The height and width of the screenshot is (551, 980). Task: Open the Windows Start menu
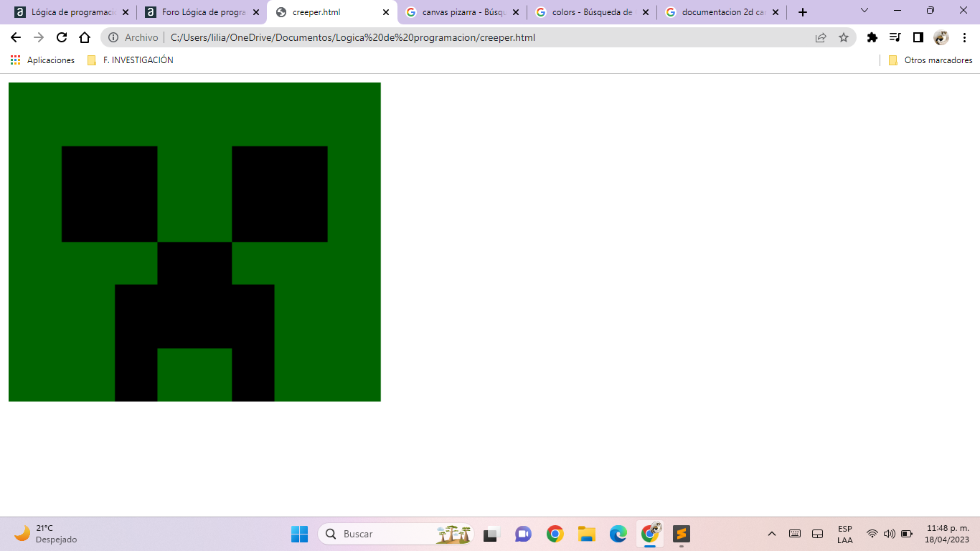300,534
